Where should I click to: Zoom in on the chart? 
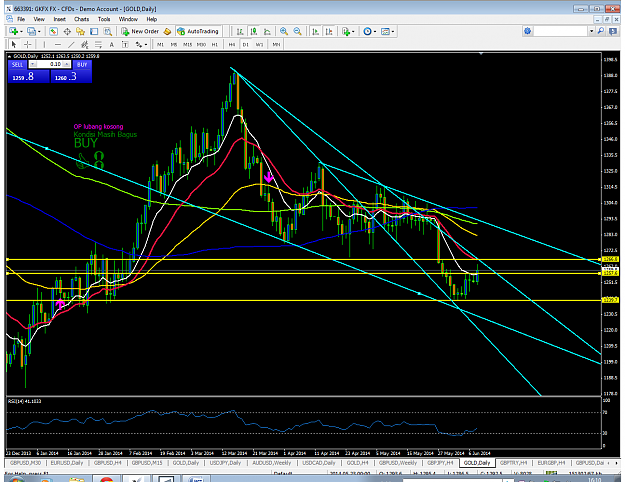pyautogui.click(x=284, y=31)
